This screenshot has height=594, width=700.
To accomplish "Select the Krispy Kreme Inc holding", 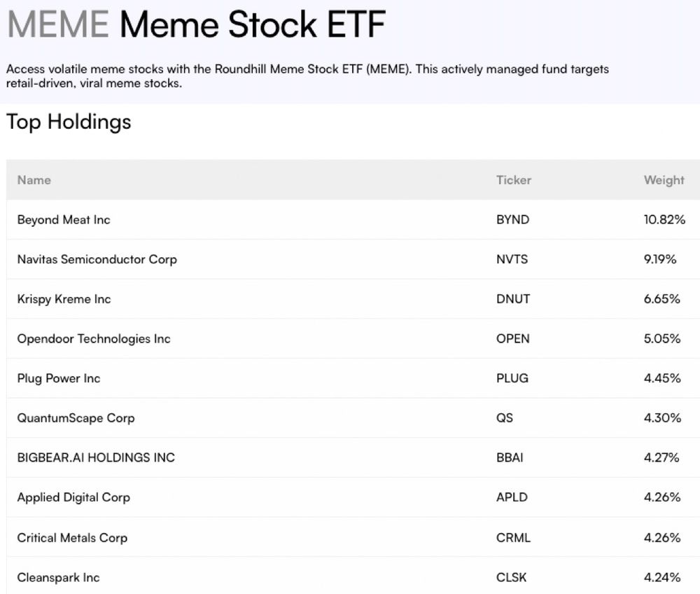I will 64,299.
